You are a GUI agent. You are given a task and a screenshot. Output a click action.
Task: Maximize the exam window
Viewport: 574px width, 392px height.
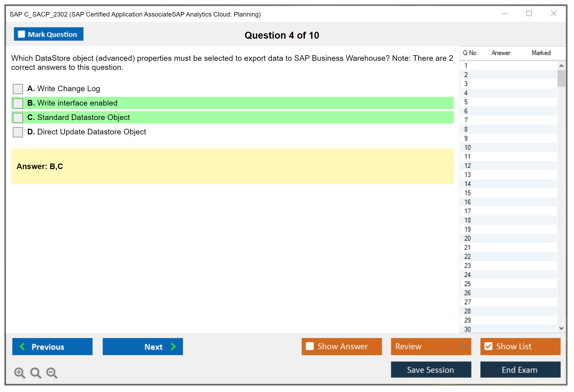click(x=529, y=14)
